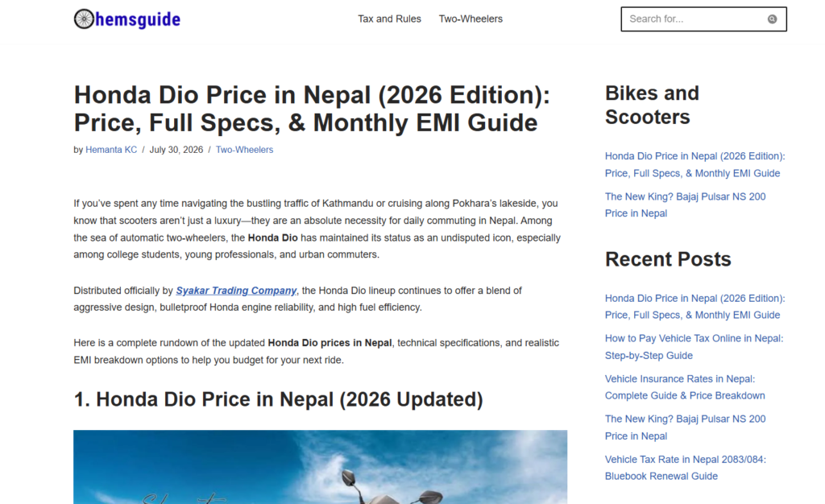825x504 pixels.
Task: Open the Tax and Rules menu
Action: pos(389,19)
